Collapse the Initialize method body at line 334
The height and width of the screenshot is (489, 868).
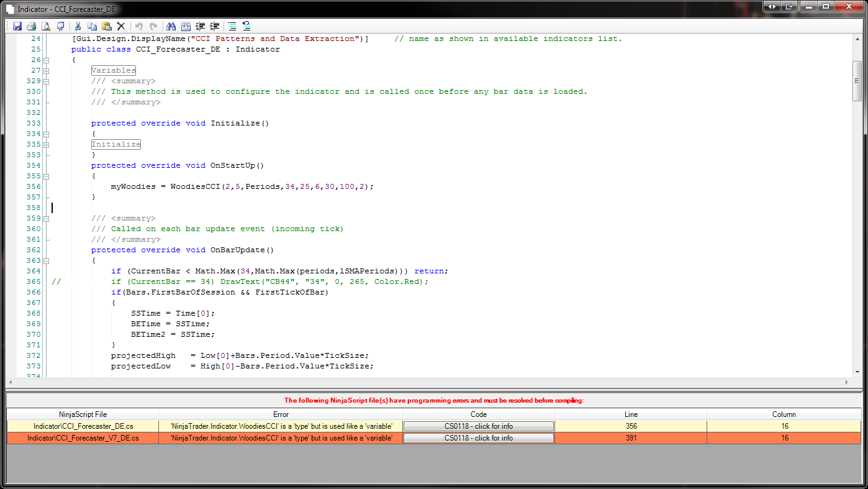click(47, 134)
